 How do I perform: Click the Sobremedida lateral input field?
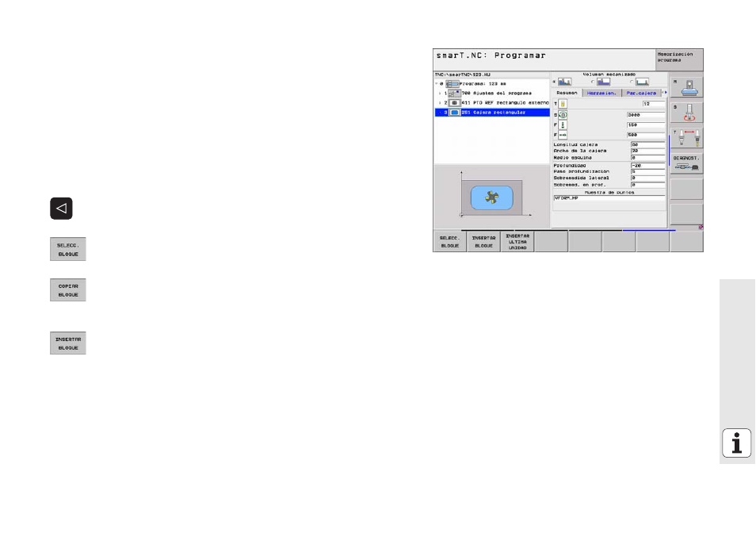pos(648,178)
